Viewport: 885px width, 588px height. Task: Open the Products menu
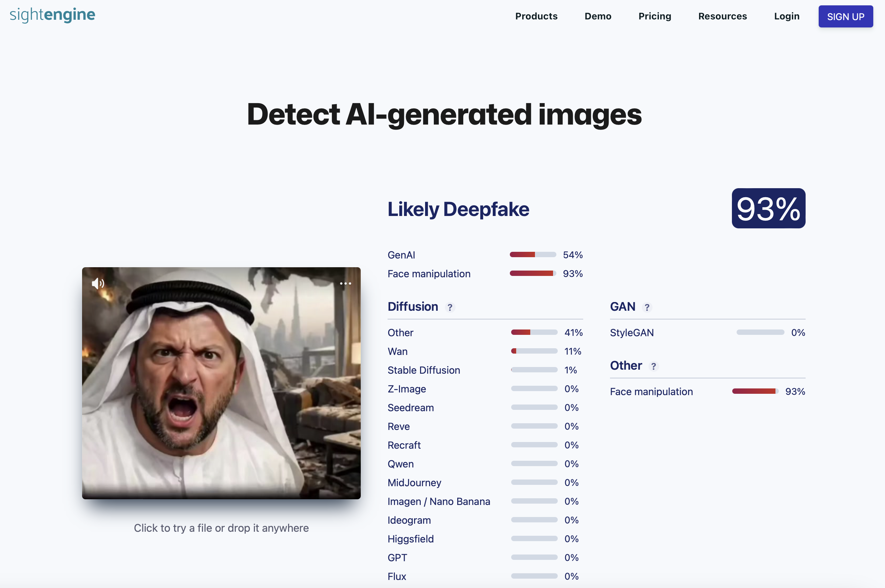536,16
